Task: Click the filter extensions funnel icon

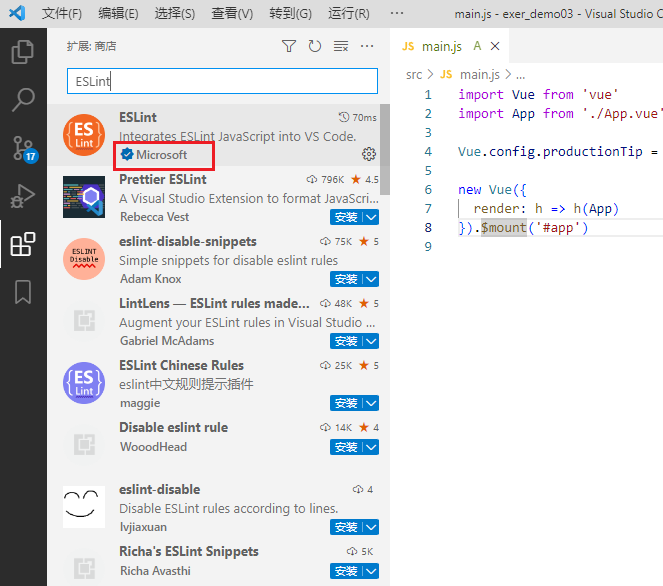Action: click(289, 46)
